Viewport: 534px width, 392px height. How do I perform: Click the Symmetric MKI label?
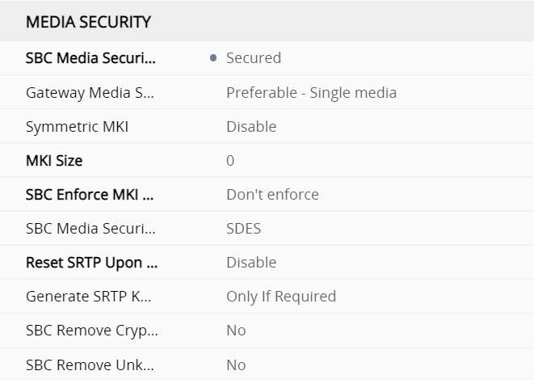(x=77, y=127)
